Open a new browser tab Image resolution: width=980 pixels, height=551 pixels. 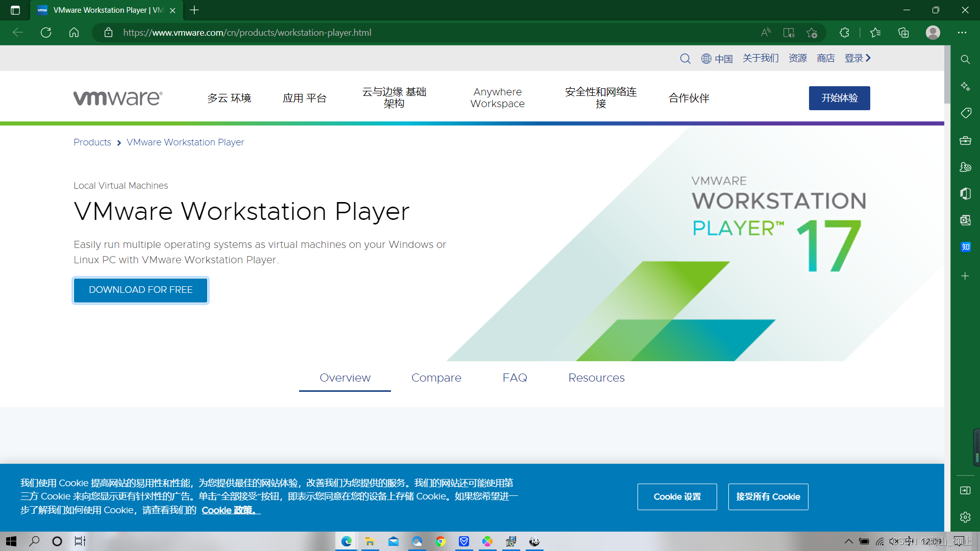pos(194,10)
